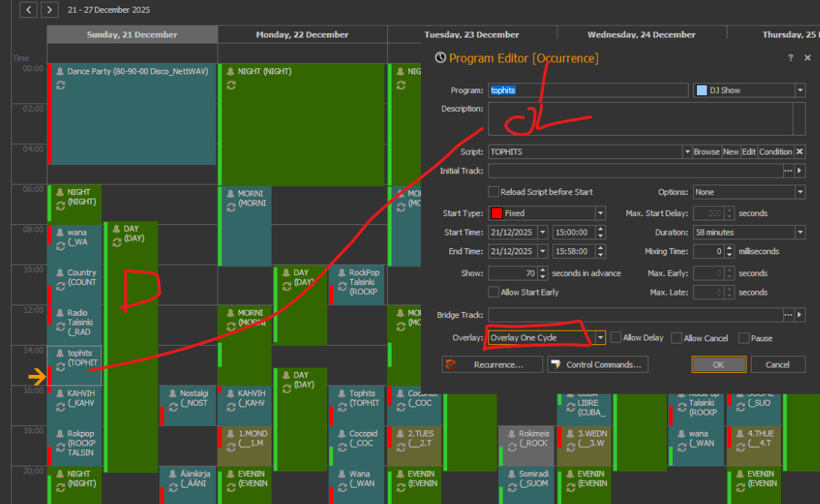Image resolution: width=820 pixels, height=504 pixels.
Task: Click the Initial Track ellipsis browse icon
Action: [788, 171]
